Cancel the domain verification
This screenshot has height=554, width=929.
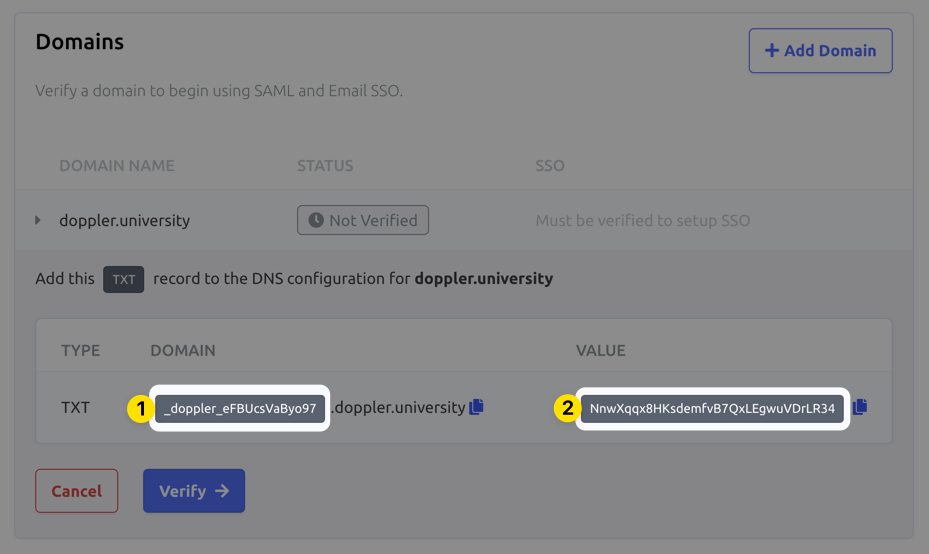point(76,491)
